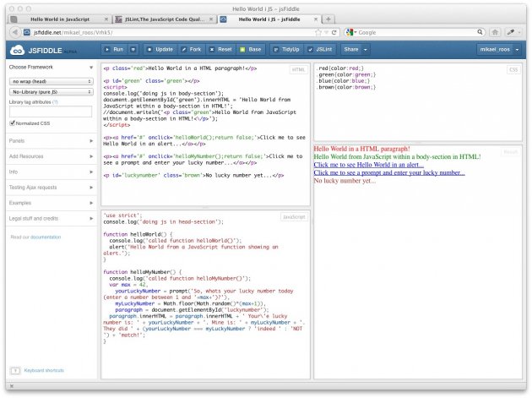Close the JSLint browser tab
The image size is (532, 398).
coord(211,19)
